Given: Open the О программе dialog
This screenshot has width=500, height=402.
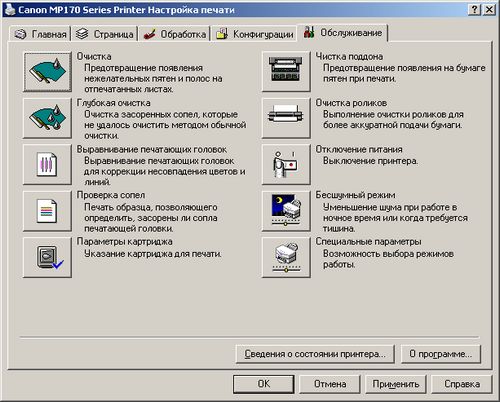Looking at the screenshot, I should [441, 354].
